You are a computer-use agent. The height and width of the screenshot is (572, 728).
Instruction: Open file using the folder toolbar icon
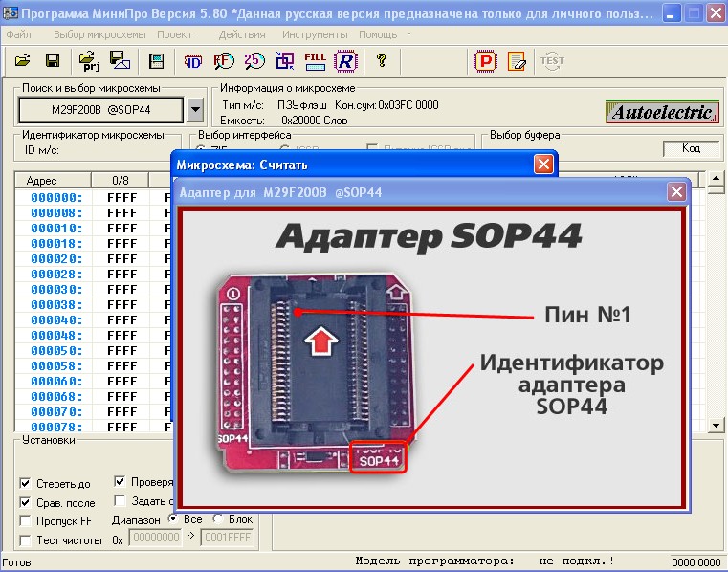tap(22, 61)
